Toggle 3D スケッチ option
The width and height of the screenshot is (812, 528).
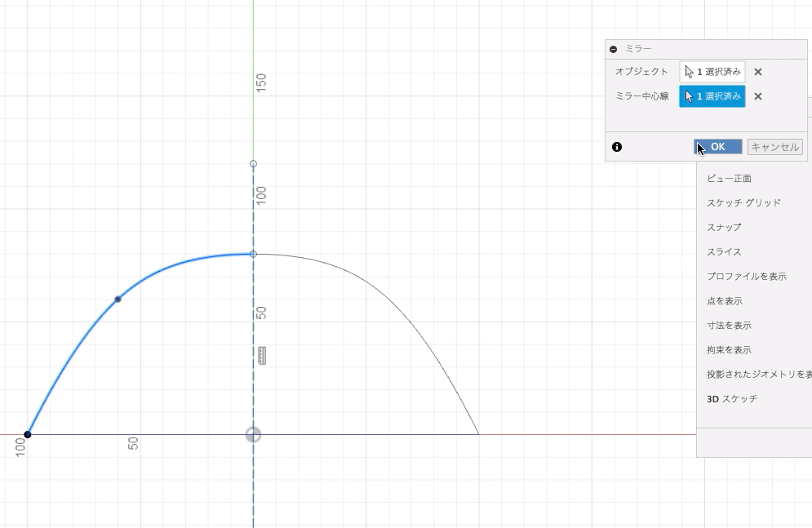tap(732, 399)
